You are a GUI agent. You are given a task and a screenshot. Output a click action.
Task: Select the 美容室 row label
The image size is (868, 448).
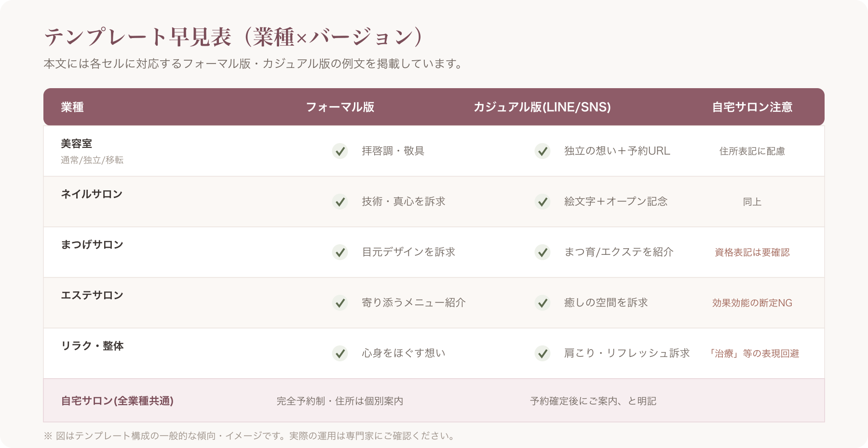click(76, 144)
